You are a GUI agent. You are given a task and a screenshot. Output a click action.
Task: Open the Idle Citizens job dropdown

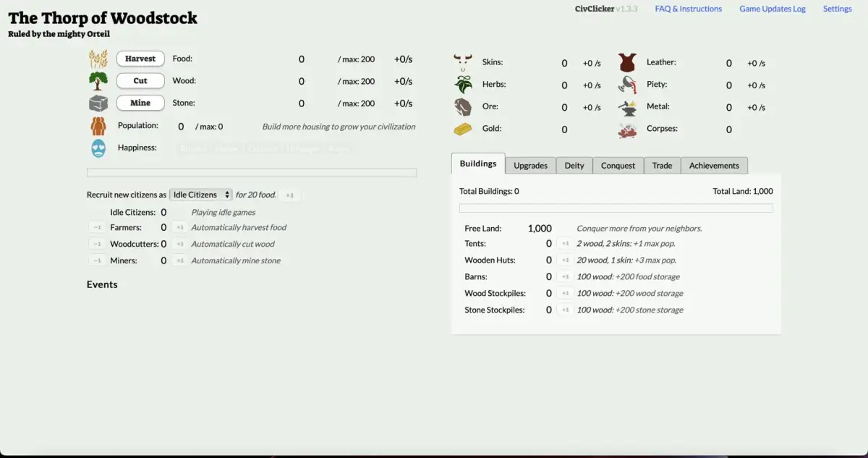200,195
